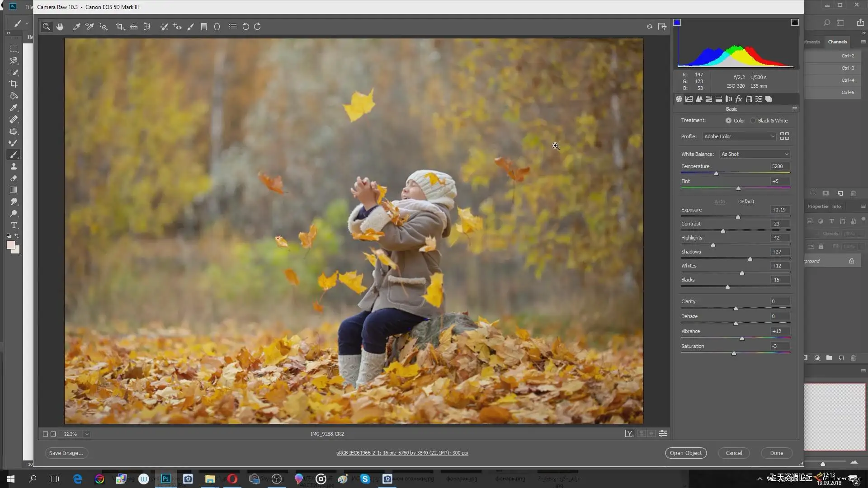Browse profiles with the grid icon

[784, 136]
